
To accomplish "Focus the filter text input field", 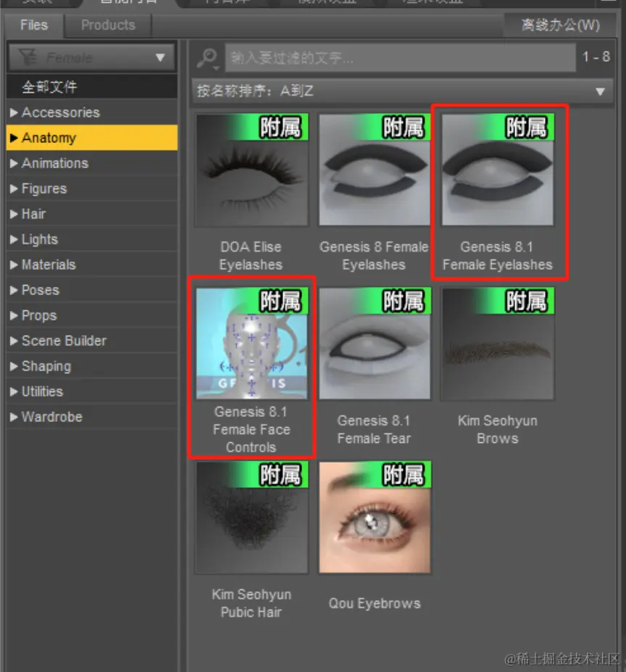I will click(x=400, y=57).
